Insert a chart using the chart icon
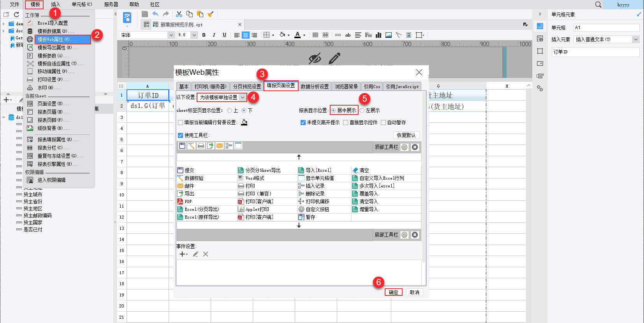The height and width of the screenshot is (323, 644). tap(378, 35)
